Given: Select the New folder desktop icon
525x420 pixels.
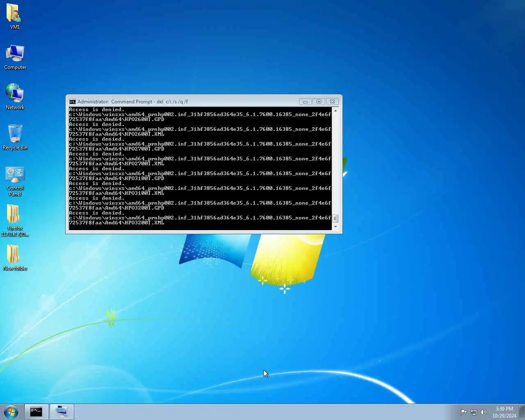Looking at the screenshot, I should point(15,258).
